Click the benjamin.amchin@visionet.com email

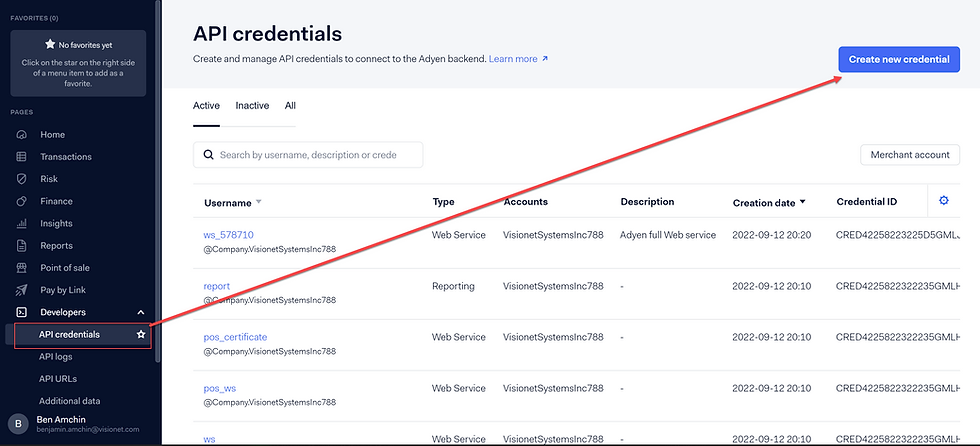click(88, 429)
